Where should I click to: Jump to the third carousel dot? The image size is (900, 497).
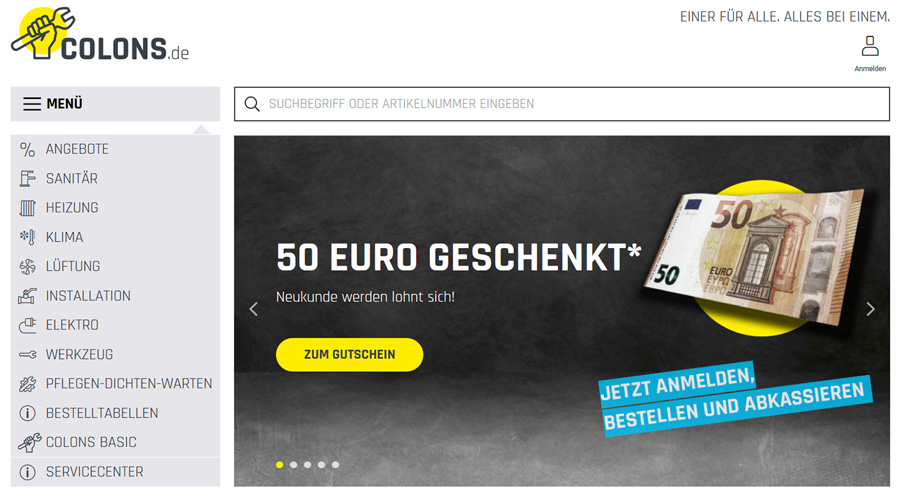(x=308, y=465)
